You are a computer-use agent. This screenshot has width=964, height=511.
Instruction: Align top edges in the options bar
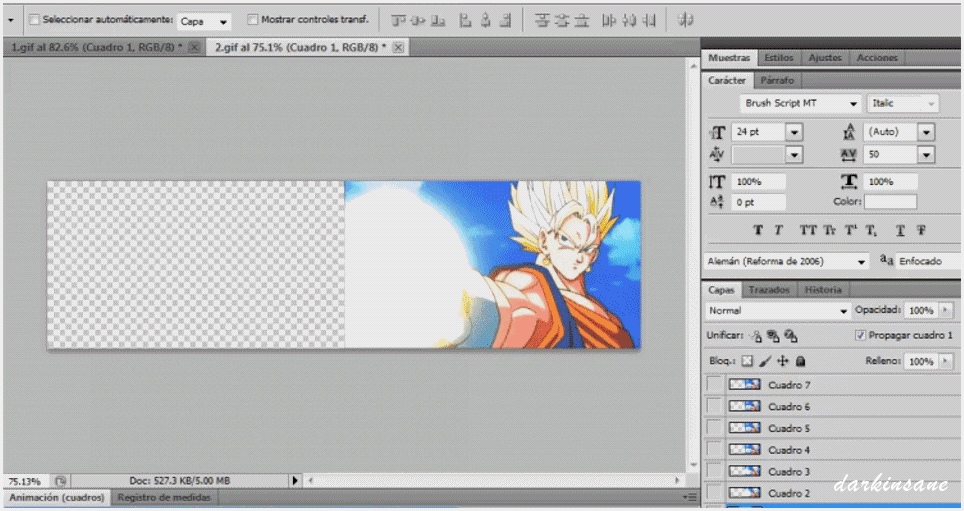point(398,20)
